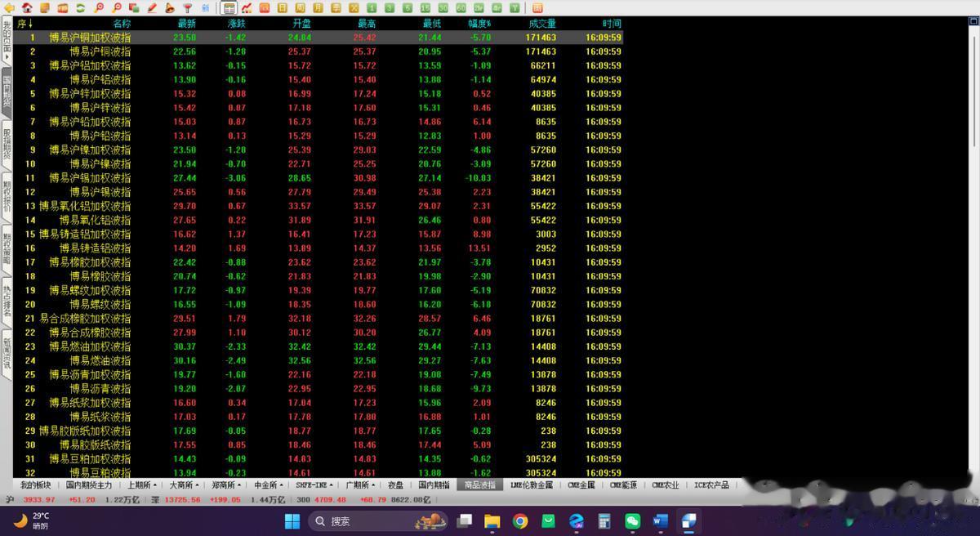
Task: Select the daily 日 period icon
Action: pos(283,8)
